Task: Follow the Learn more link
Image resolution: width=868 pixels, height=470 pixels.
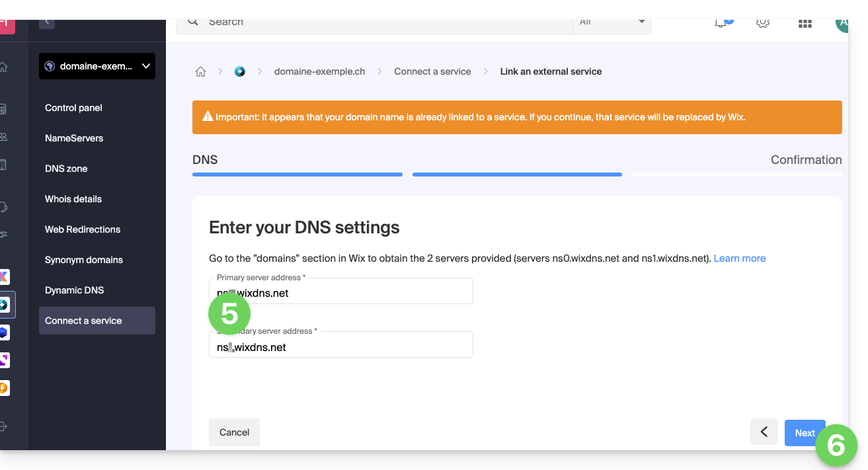Action: coord(740,258)
